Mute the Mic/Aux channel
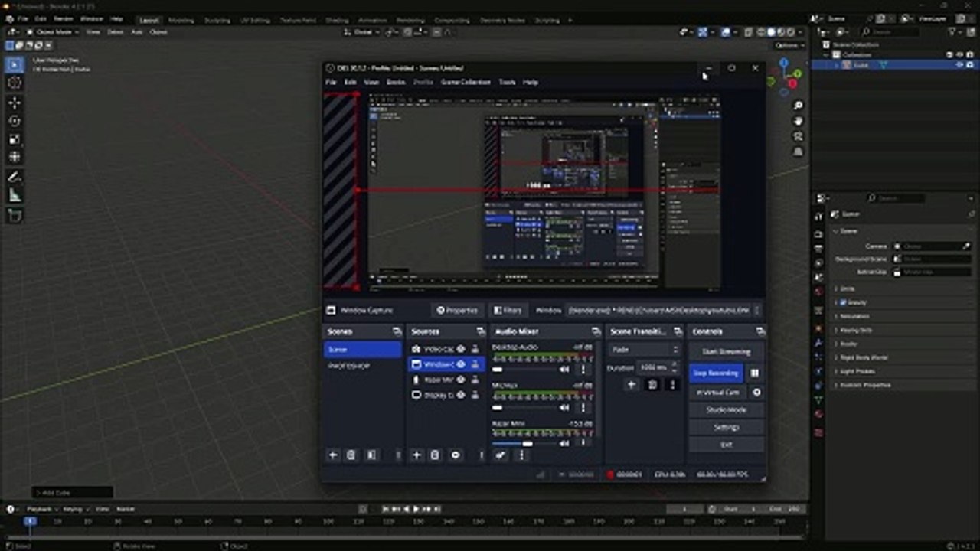 (x=564, y=407)
